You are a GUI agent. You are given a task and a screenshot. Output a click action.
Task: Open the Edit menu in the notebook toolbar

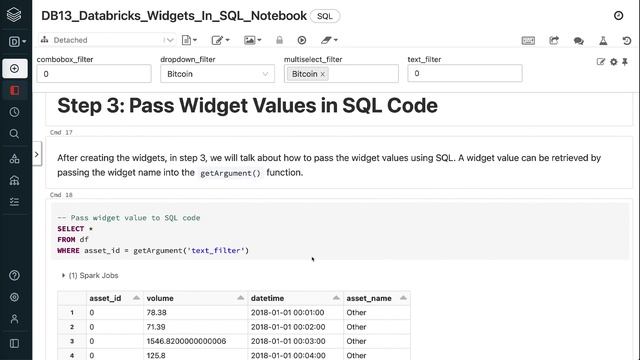(220, 40)
